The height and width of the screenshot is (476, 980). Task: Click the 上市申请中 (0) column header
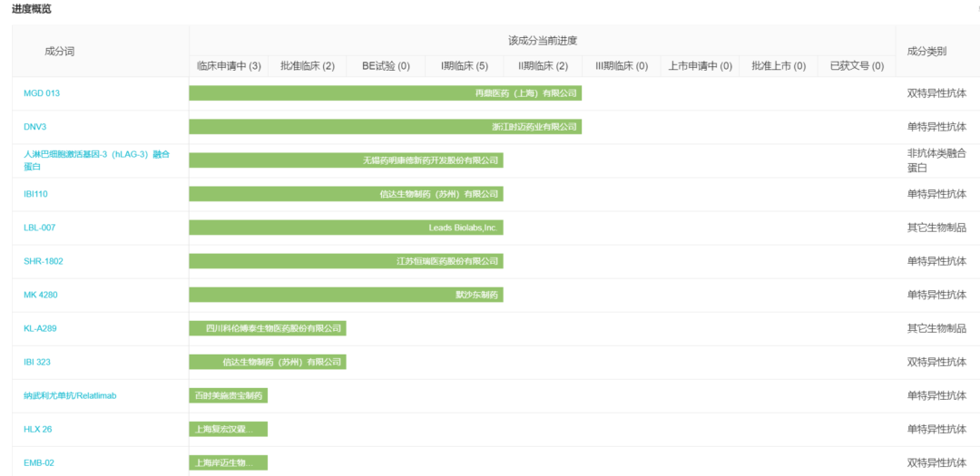click(700, 66)
